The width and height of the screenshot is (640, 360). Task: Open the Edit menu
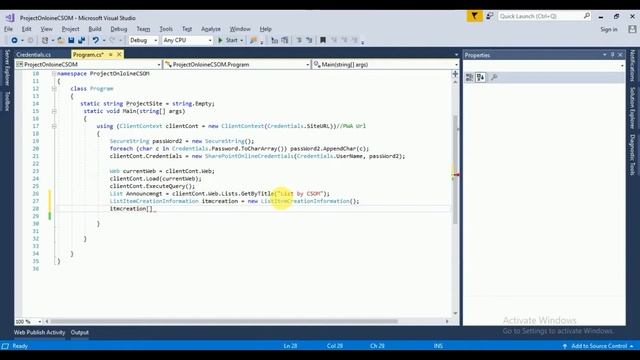pos(27,29)
